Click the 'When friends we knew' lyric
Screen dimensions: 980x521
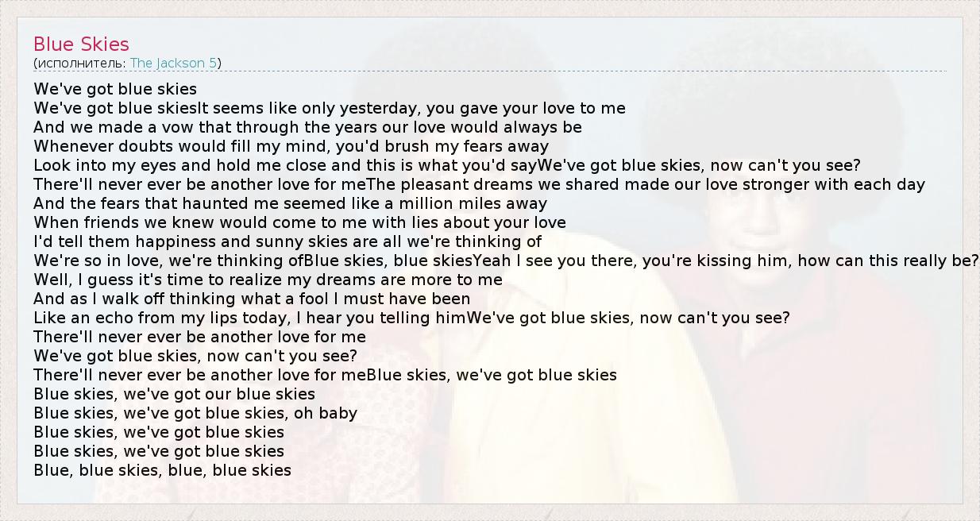pyautogui.click(x=299, y=222)
